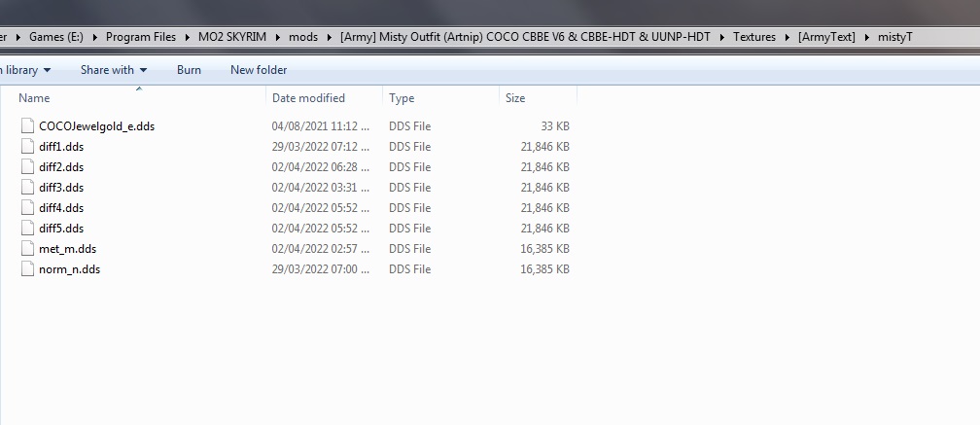Select the diff3.dds file icon
Screen dimensions: 980x425
click(x=27, y=188)
